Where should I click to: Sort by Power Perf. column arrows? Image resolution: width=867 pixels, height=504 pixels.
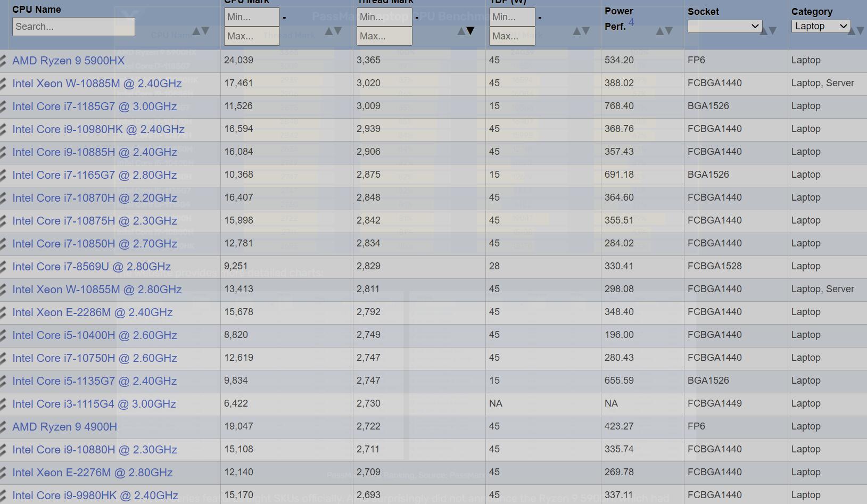point(664,31)
